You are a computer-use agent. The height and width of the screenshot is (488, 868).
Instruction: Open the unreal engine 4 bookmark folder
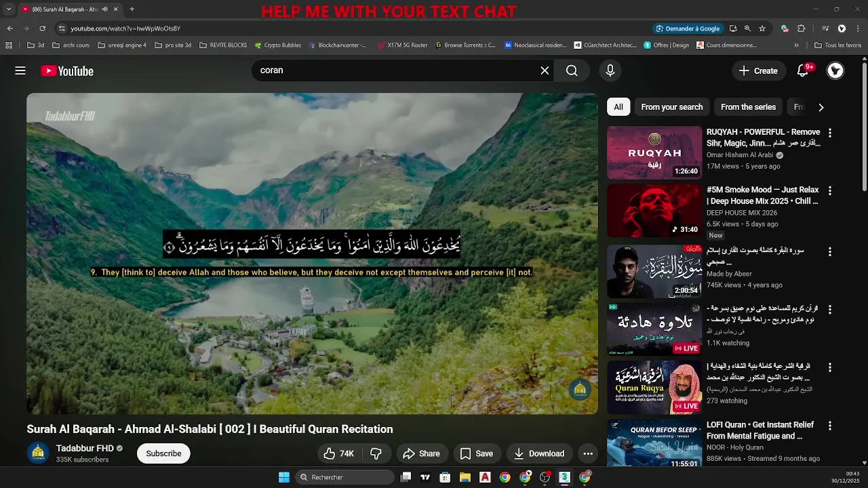(x=122, y=45)
